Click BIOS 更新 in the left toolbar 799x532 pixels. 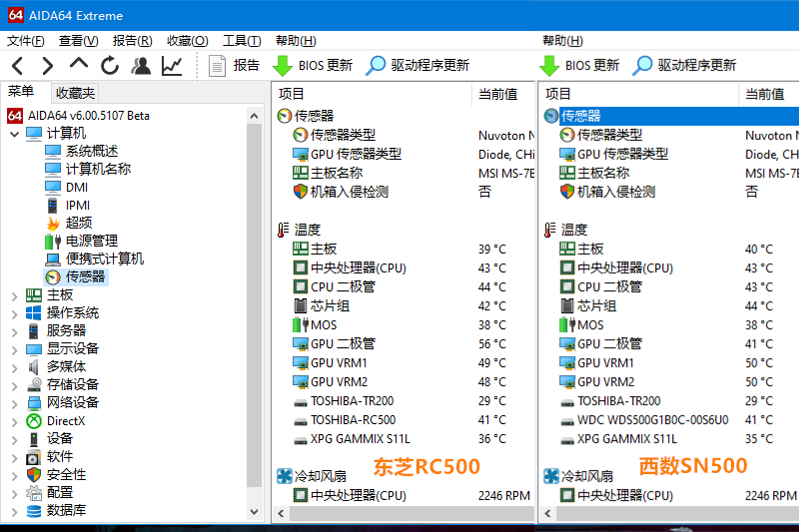pyautogui.click(x=313, y=66)
